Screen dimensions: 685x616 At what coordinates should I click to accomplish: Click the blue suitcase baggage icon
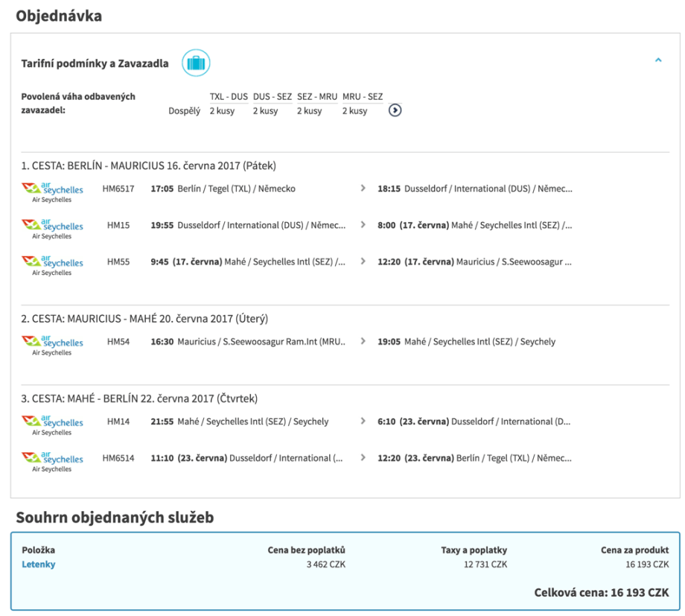click(x=196, y=63)
